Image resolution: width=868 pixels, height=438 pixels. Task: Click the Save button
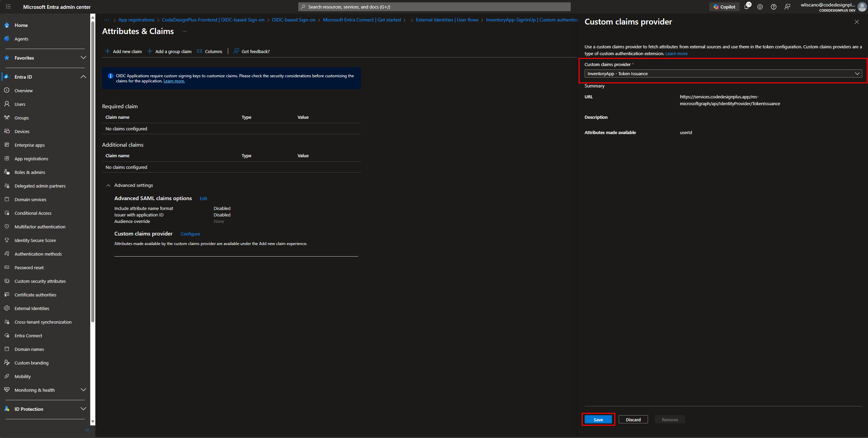[x=598, y=420]
